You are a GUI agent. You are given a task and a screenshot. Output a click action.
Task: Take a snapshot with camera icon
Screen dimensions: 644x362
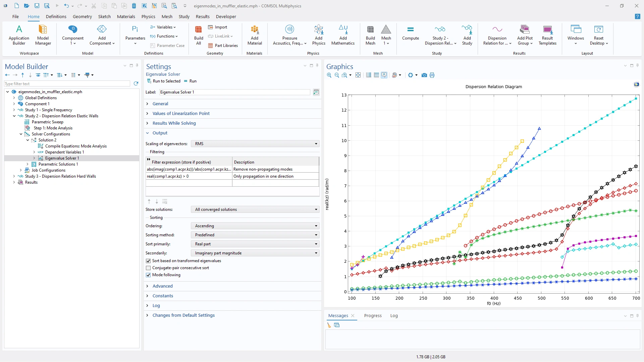click(424, 75)
